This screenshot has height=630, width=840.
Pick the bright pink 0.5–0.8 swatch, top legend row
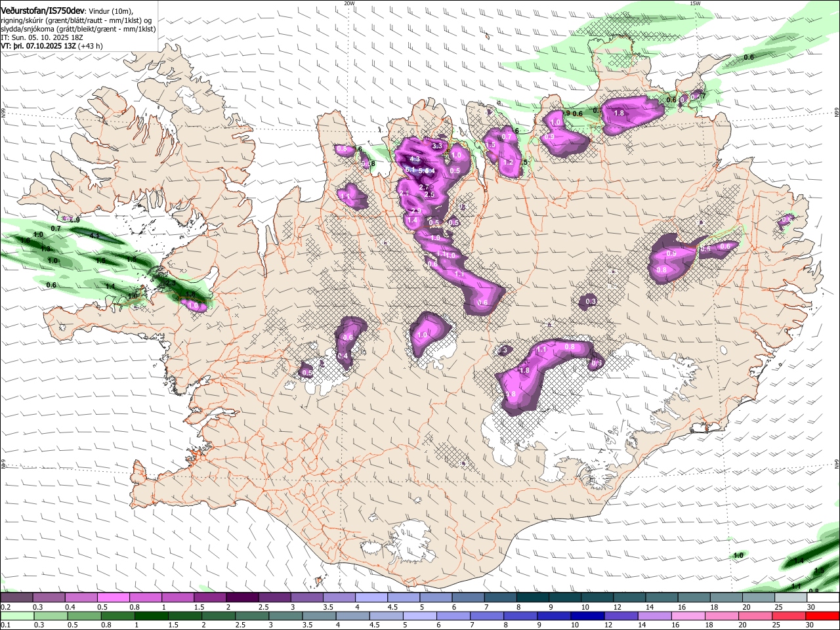113,597
